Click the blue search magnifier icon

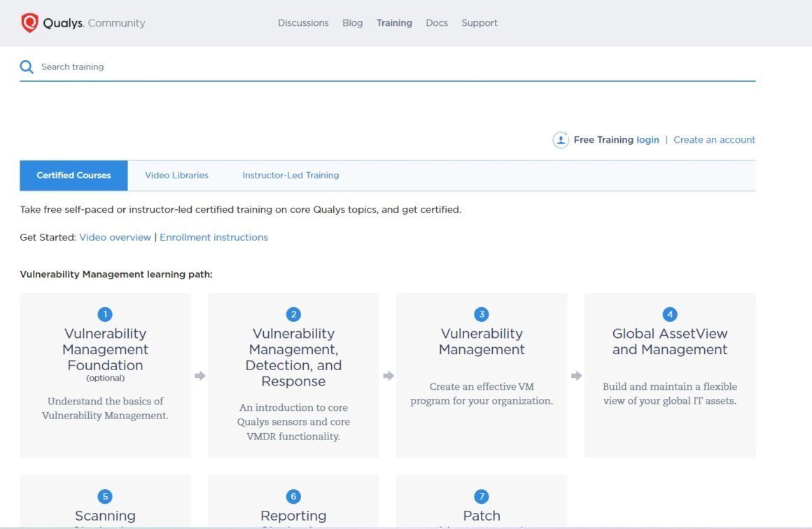27,66
